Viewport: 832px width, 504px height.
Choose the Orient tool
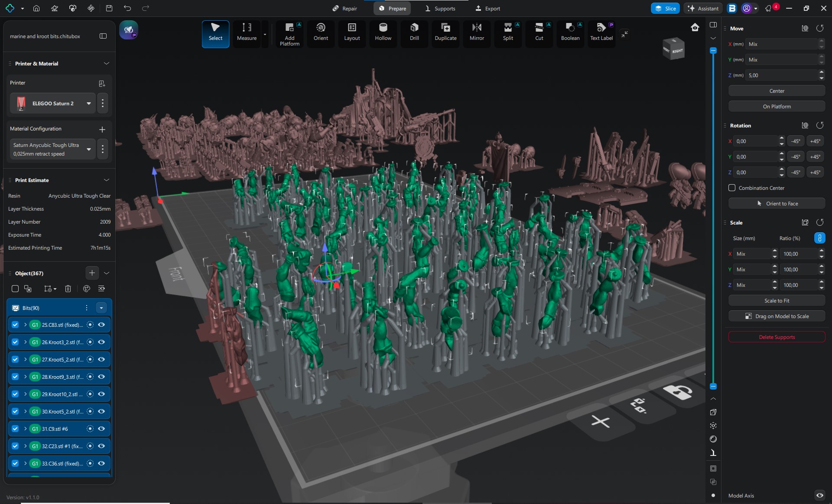[320, 33]
